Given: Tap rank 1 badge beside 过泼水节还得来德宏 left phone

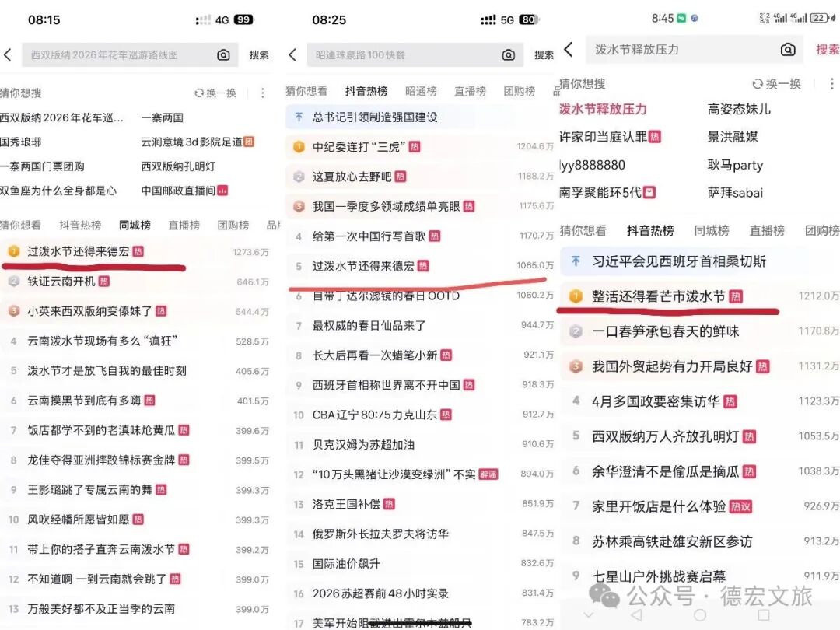Looking at the screenshot, I should [14, 251].
